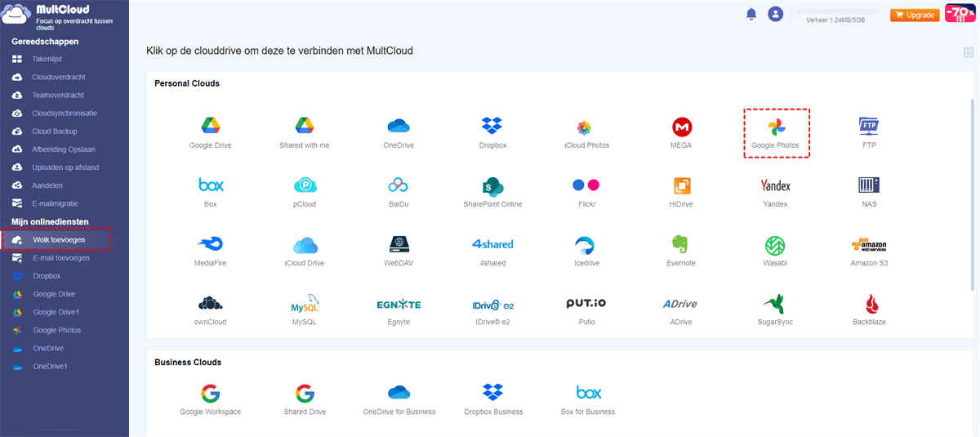Viewport: 980px width, 437px height.
Task: Connect Box for Business
Action: point(588,399)
